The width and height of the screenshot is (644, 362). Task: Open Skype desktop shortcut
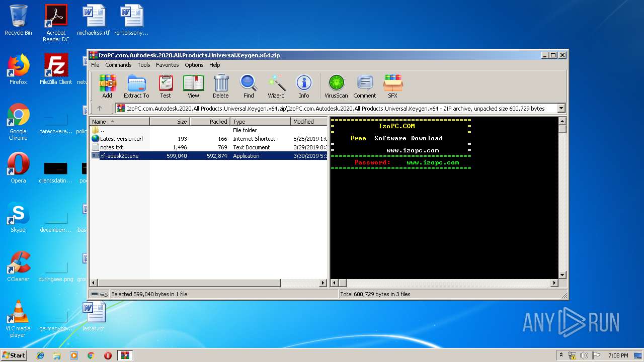pyautogui.click(x=18, y=217)
